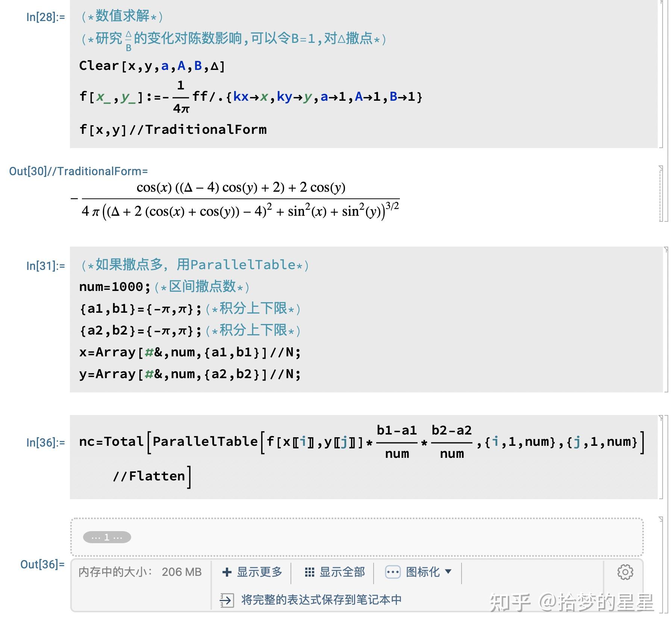Click the In[36]:= cell label

coord(45,442)
